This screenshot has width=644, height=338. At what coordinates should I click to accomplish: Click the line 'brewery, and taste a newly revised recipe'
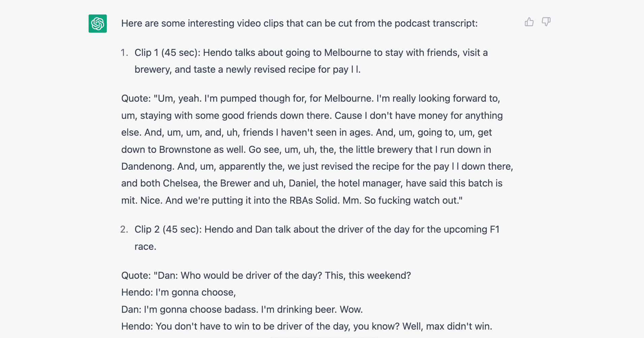248,69
